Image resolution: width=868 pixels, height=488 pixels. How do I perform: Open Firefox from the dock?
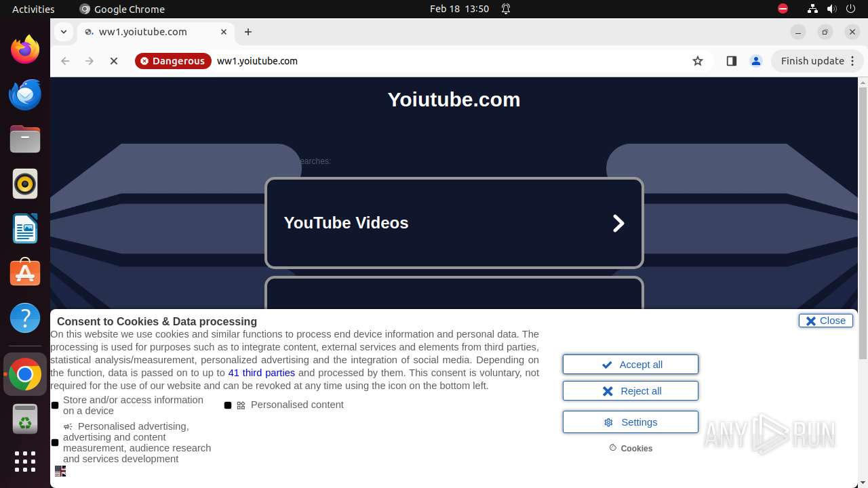(25, 49)
